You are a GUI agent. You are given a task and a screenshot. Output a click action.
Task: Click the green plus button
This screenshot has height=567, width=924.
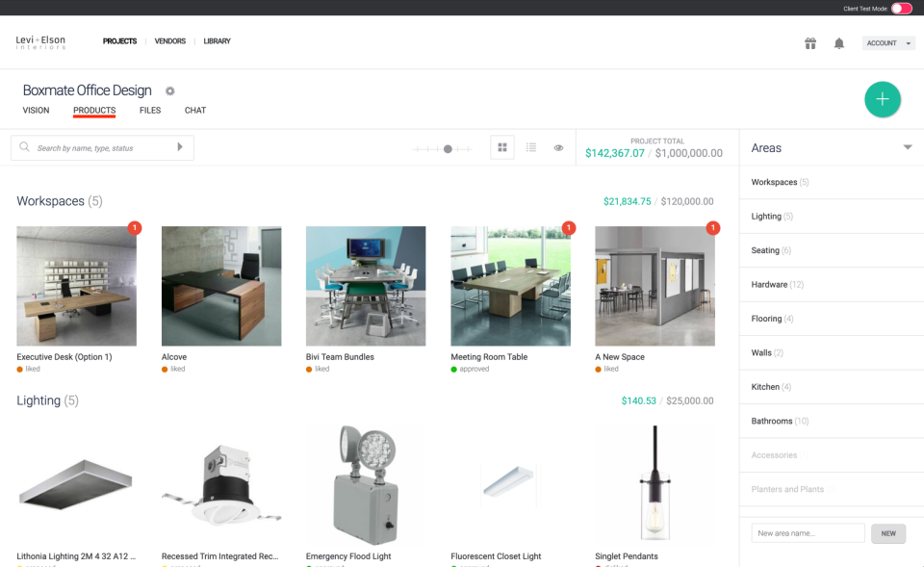point(883,99)
